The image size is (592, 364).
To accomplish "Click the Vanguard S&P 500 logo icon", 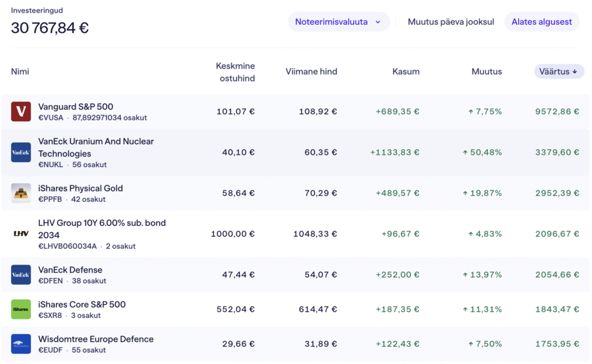I will click(21, 112).
